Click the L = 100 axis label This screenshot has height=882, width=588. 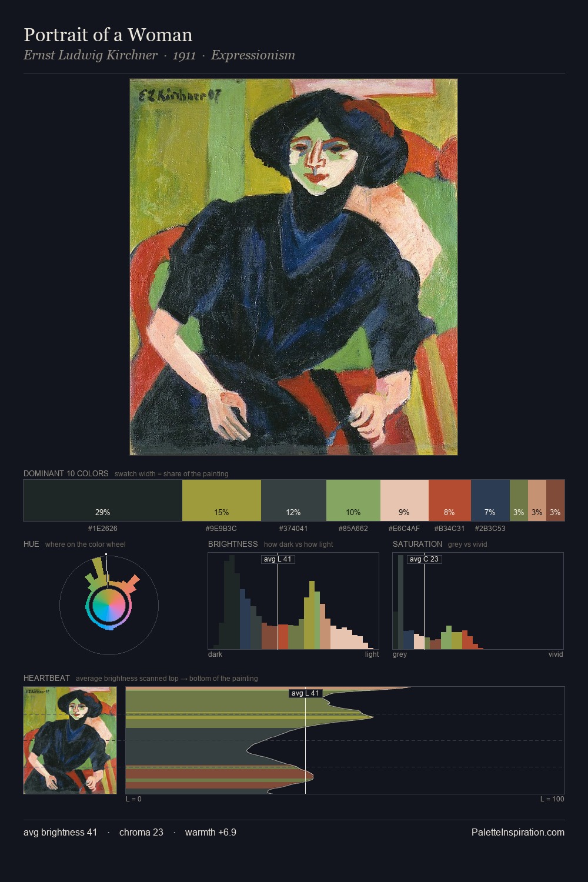(552, 799)
